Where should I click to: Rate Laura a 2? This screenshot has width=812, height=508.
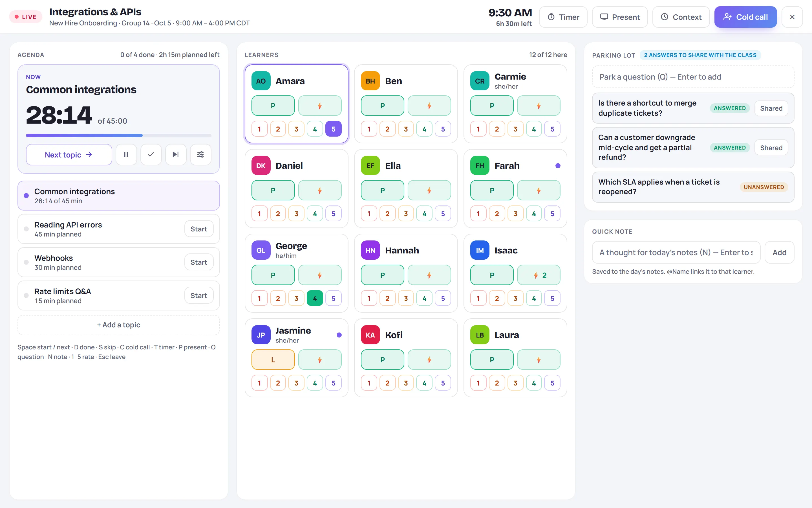click(x=497, y=383)
